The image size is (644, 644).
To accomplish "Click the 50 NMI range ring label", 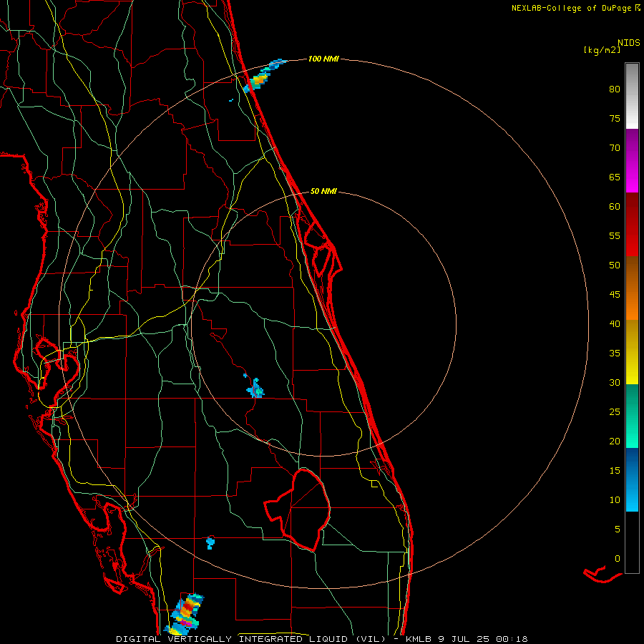I will [x=323, y=191].
